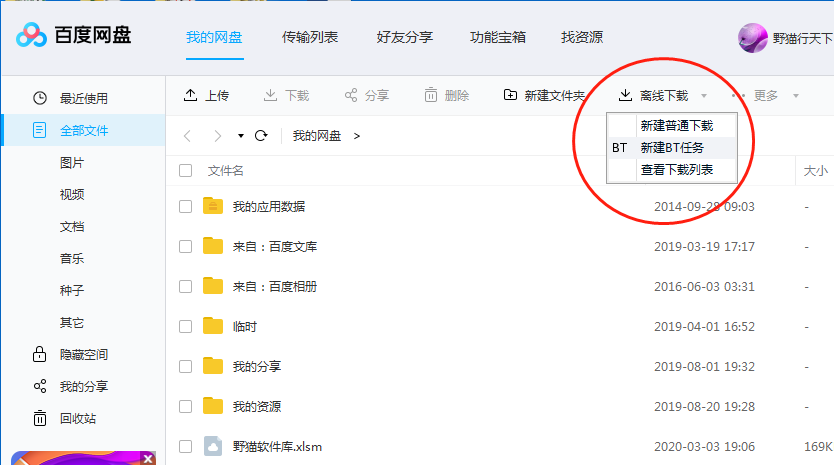Click the offline download arrow icon

626,95
